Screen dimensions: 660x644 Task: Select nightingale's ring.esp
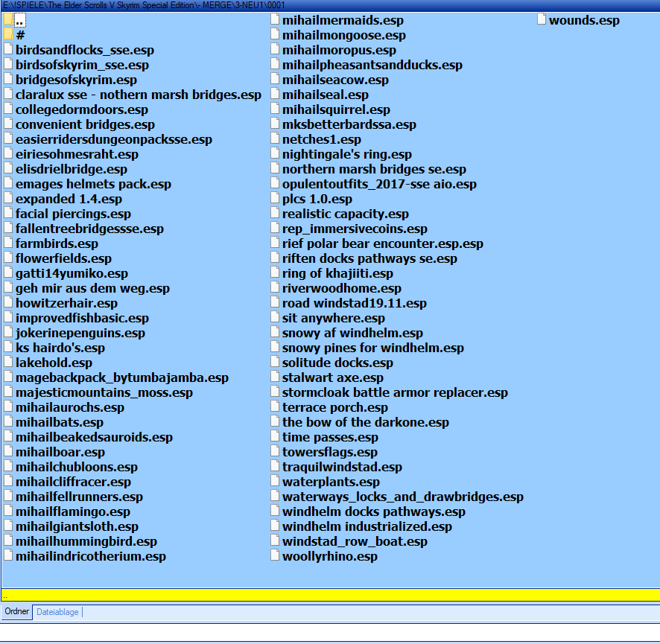[347, 154]
